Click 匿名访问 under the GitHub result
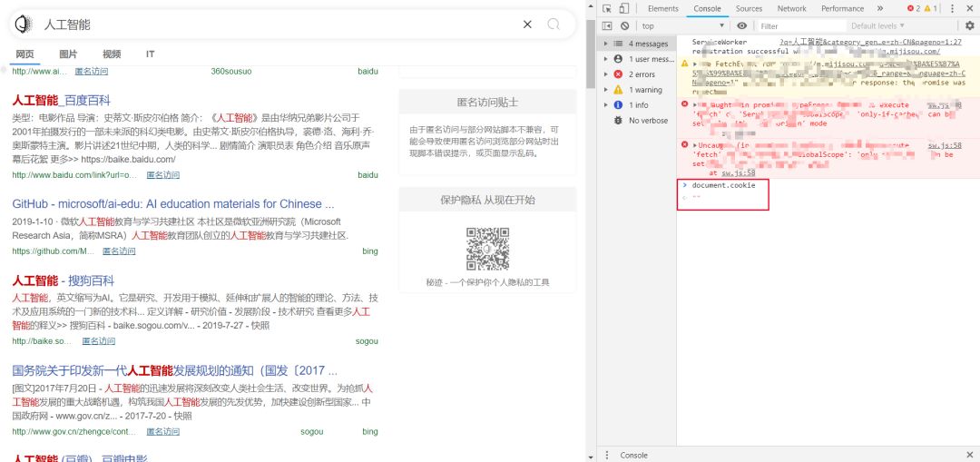 (119, 251)
